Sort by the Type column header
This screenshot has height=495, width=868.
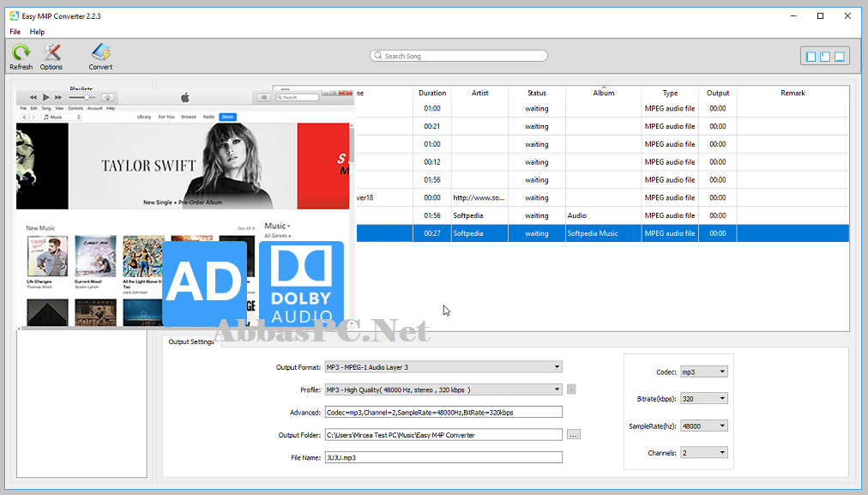click(x=670, y=93)
